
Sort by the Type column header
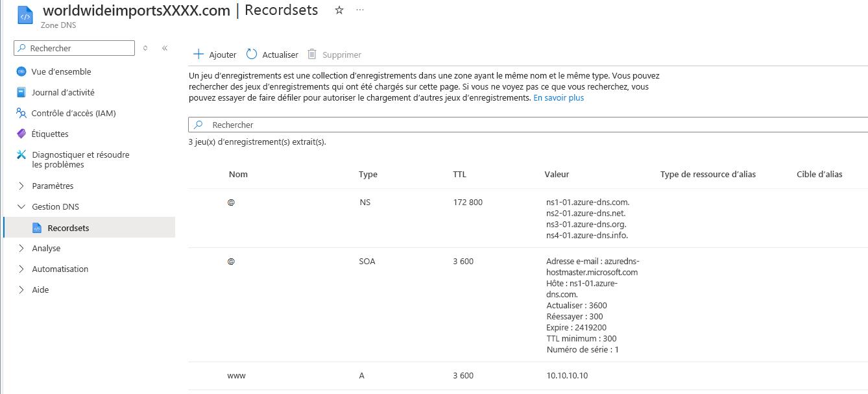pyautogui.click(x=368, y=174)
